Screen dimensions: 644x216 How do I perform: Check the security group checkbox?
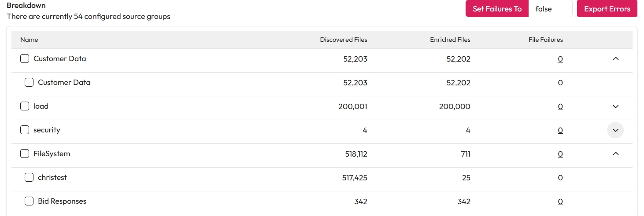click(25, 130)
